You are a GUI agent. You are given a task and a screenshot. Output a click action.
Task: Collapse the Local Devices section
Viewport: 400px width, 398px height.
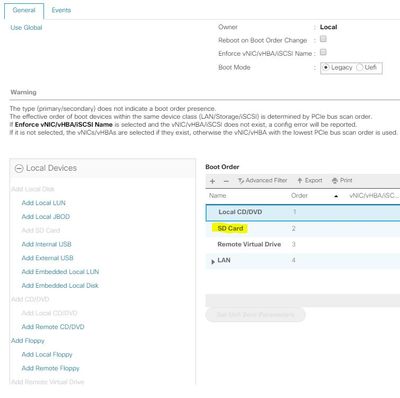19,168
